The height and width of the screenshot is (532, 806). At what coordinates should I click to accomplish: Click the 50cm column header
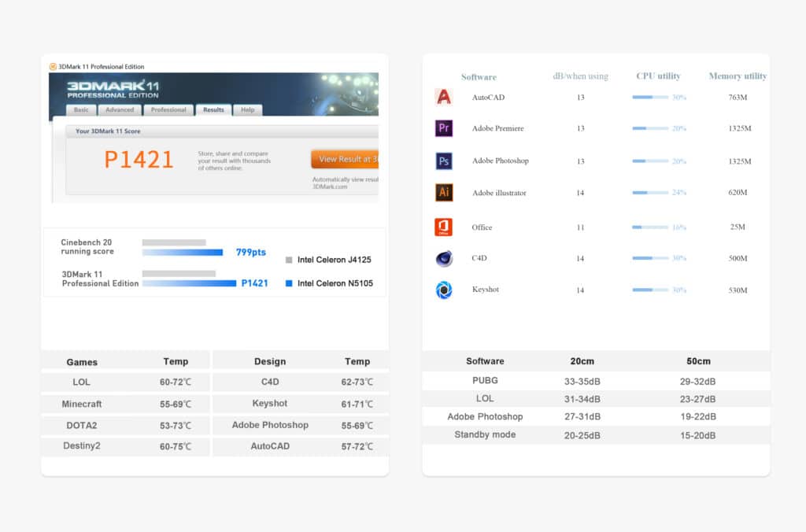[699, 361]
